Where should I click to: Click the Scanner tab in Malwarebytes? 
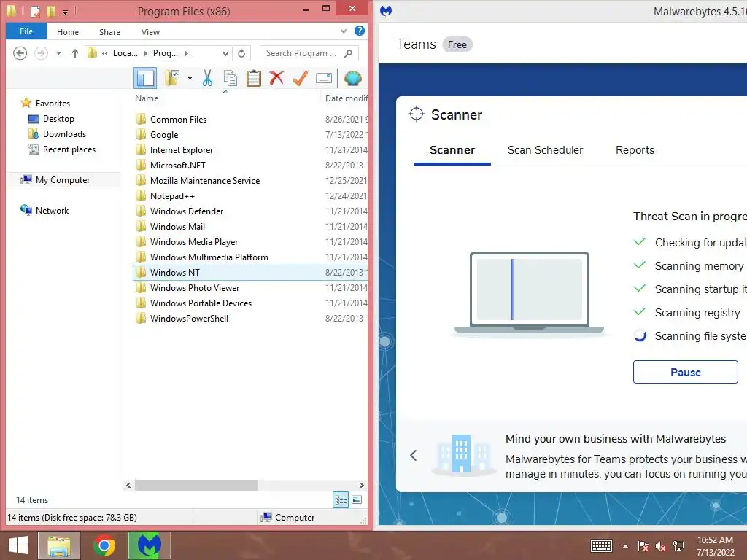pyautogui.click(x=452, y=150)
